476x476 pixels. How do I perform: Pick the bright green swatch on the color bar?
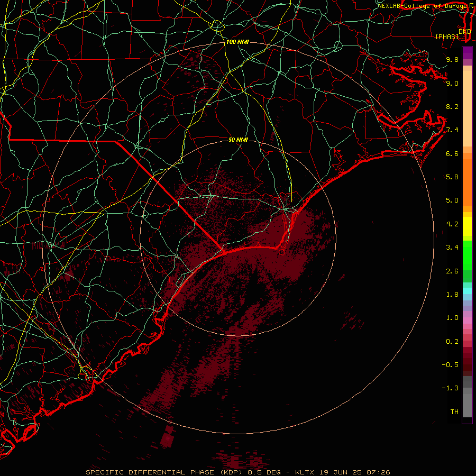point(467,255)
